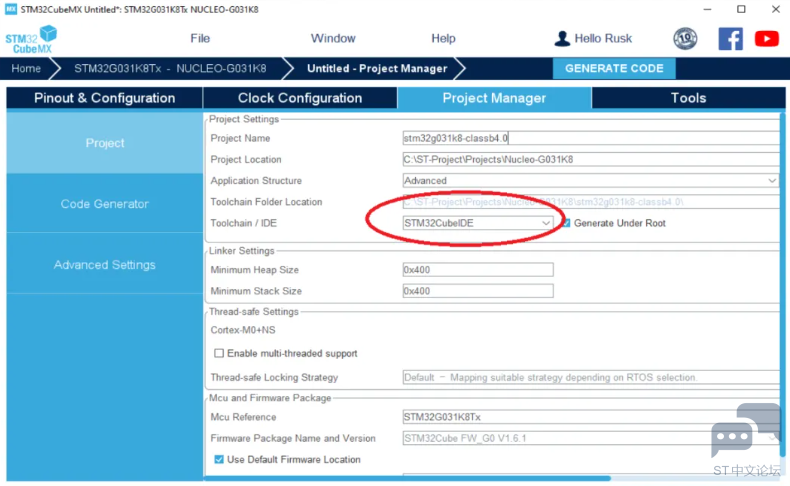The image size is (790, 486).
Task: Click the Mcu Reference field
Action: click(590, 417)
